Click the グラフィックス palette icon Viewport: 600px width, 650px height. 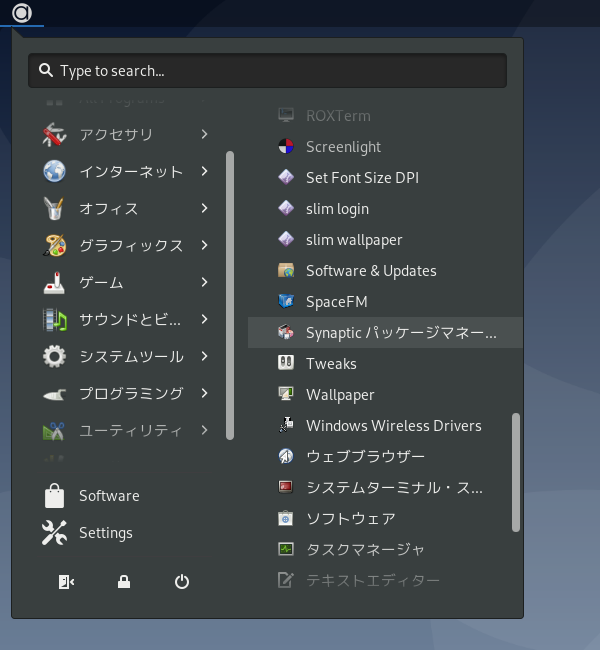(54, 245)
